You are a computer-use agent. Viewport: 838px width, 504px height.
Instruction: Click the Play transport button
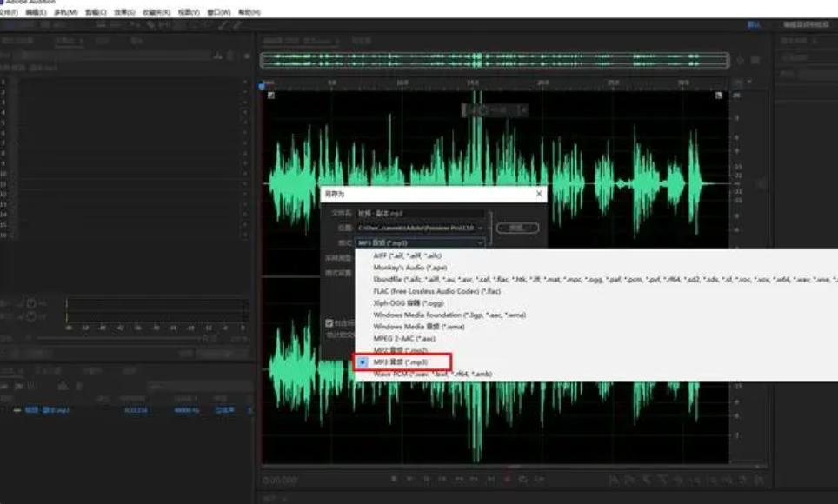[408, 479]
